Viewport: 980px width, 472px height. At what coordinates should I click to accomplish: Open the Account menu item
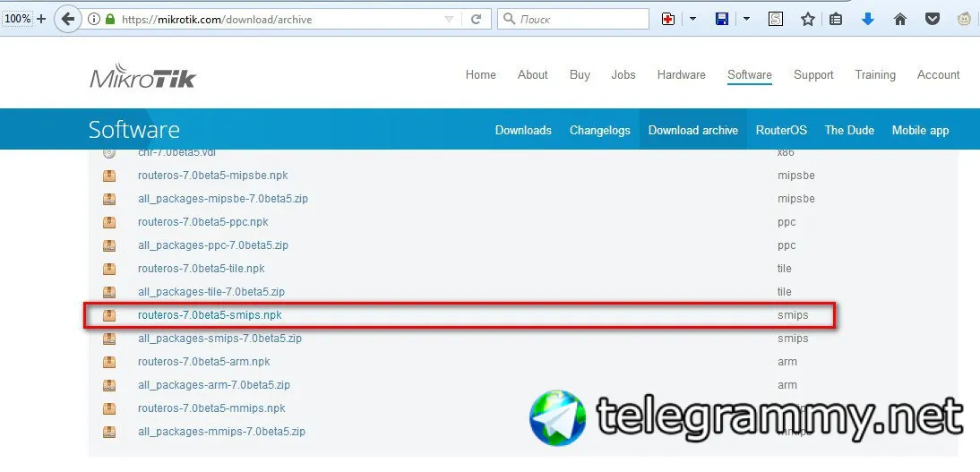pos(938,74)
